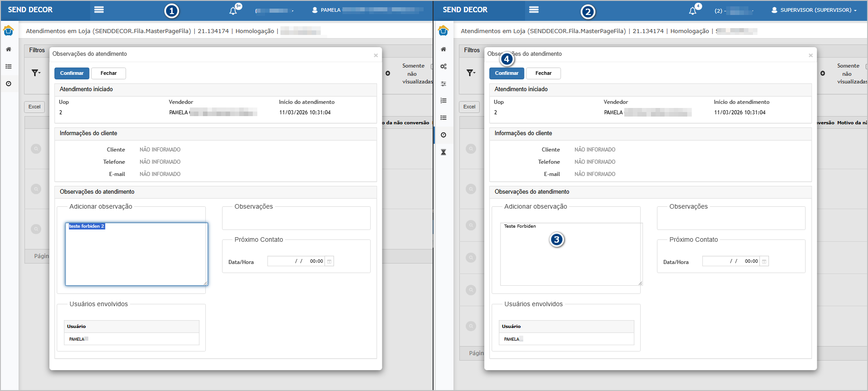Focus the text area with 'teste forbiden 2'
Viewport: 868px width, 391px height.
point(136,254)
